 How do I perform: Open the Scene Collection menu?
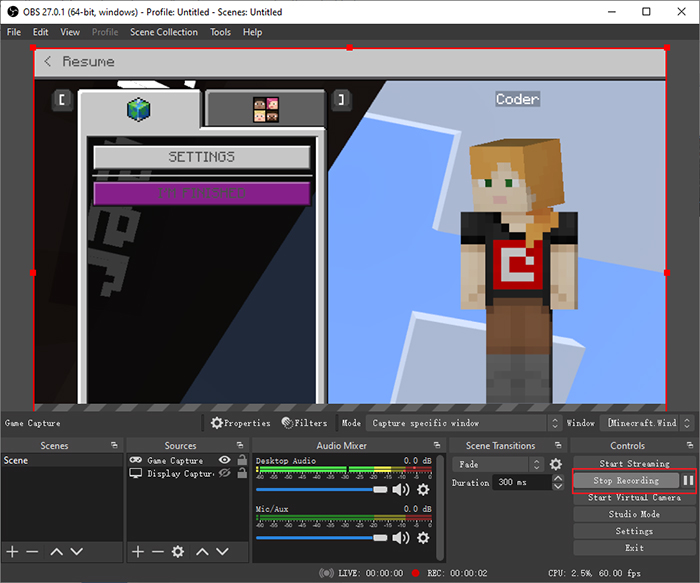tap(164, 32)
